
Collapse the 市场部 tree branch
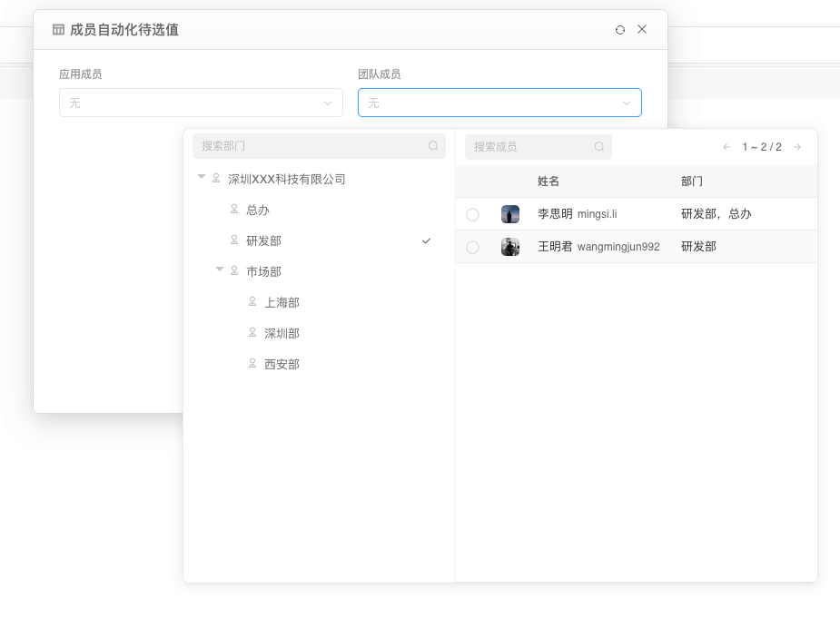pyautogui.click(x=218, y=270)
